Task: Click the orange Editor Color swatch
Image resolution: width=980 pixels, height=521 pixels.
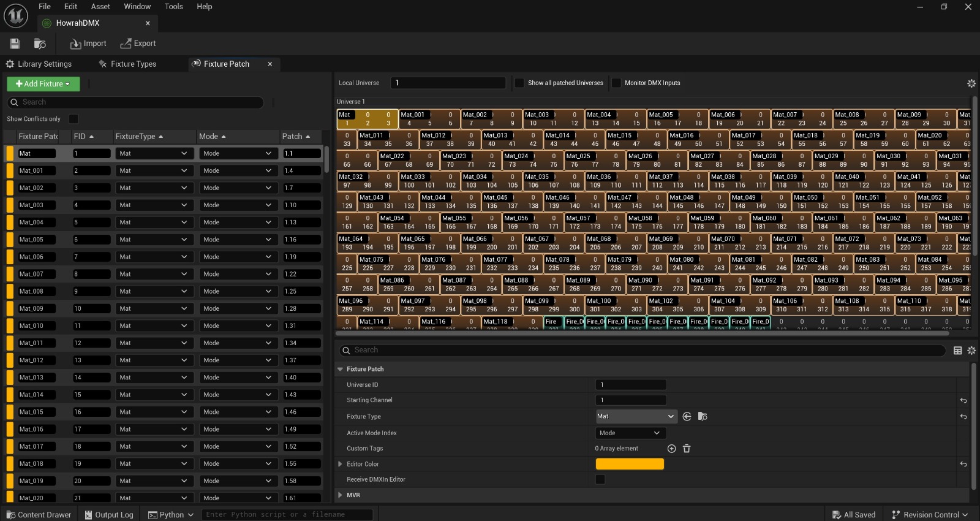Action: tap(630, 464)
